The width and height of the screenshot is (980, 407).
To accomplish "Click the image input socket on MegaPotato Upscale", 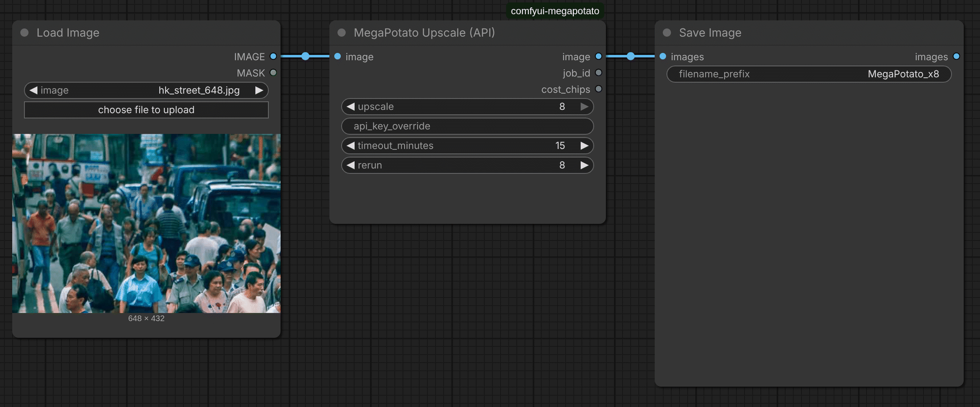I will click(338, 56).
